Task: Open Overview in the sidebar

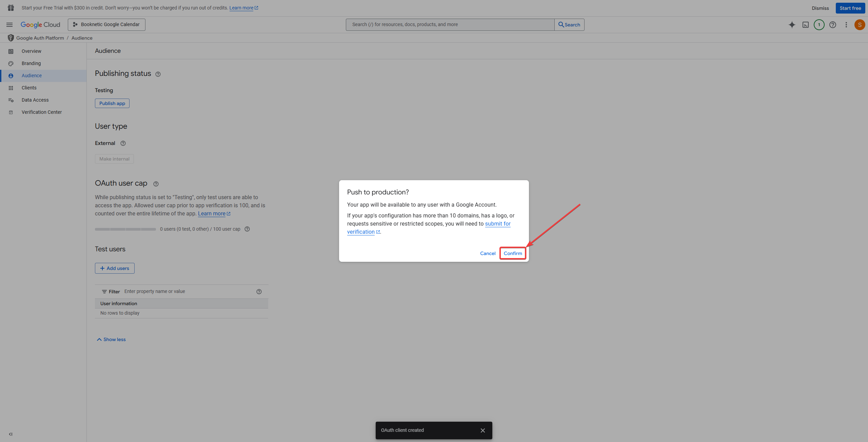Action: [43, 51]
